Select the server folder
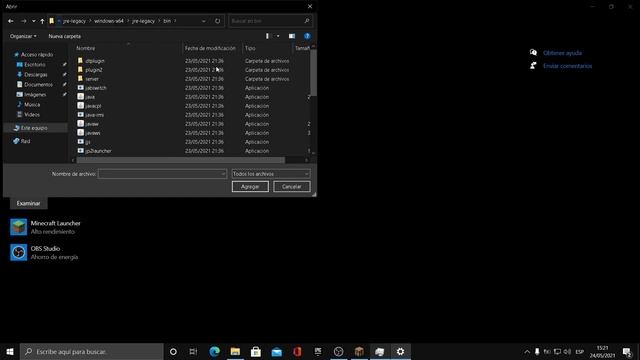 (92, 79)
